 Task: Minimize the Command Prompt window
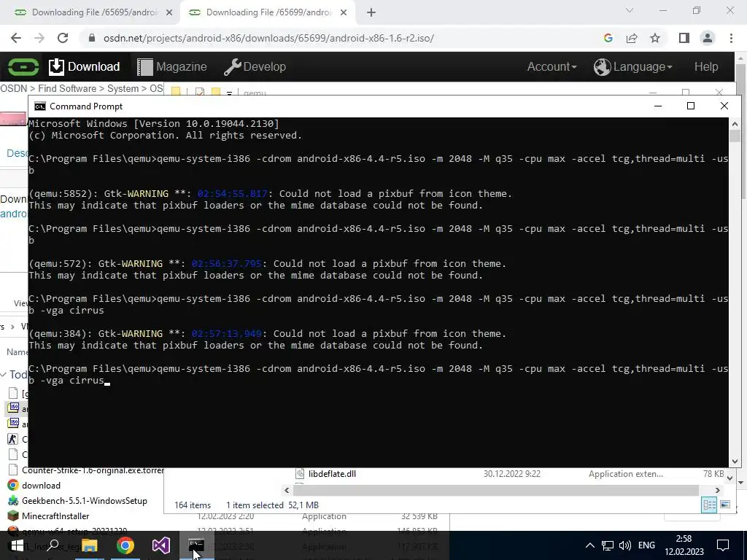tap(658, 106)
